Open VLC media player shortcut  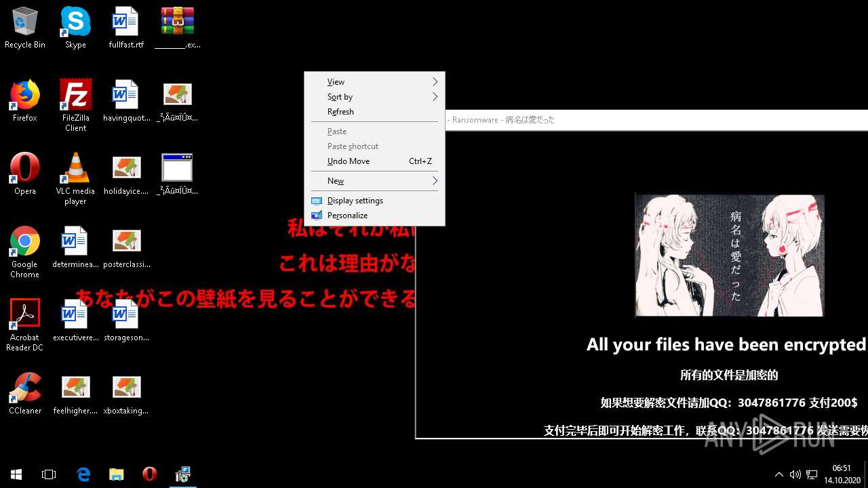click(x=75, y=178)
